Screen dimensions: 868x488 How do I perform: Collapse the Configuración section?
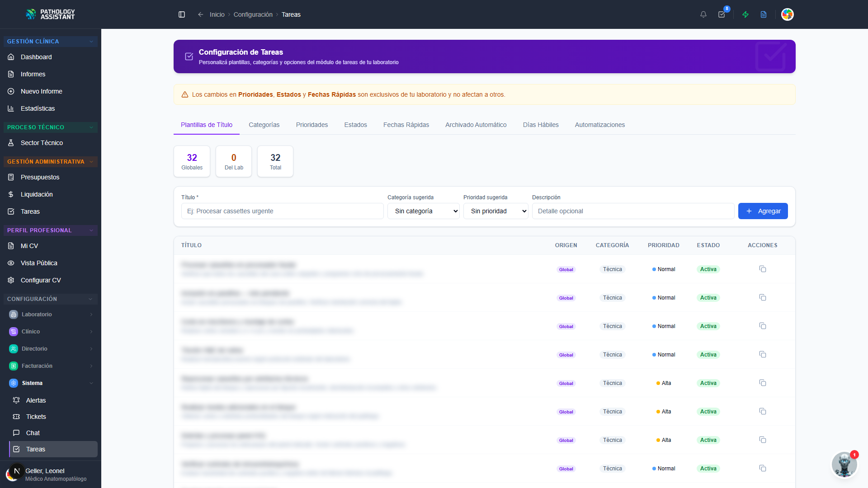pyautogui.click(x=51, y=299)
